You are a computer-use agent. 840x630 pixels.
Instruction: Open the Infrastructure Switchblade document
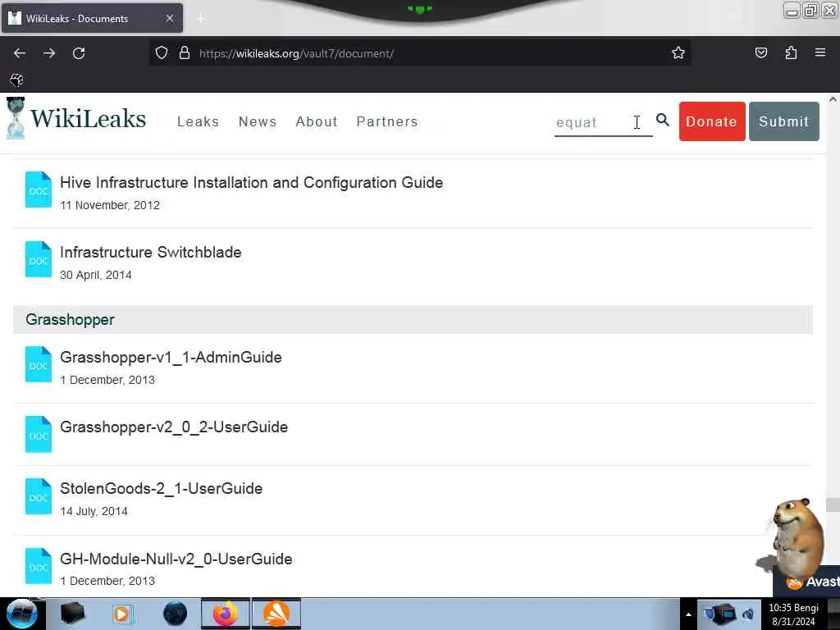click(x=151, y=253)
